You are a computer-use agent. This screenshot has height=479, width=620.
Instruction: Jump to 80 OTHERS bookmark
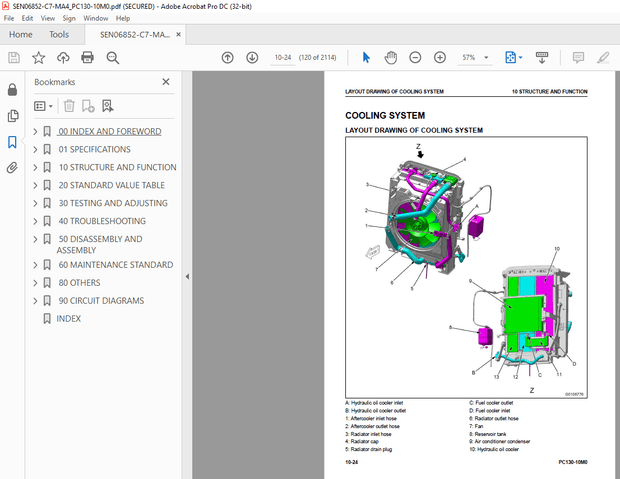79,283
